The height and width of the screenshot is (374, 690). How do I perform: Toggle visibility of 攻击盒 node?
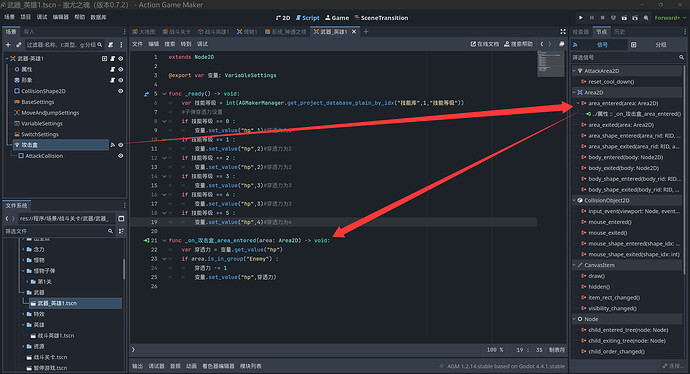pos(121,145)
